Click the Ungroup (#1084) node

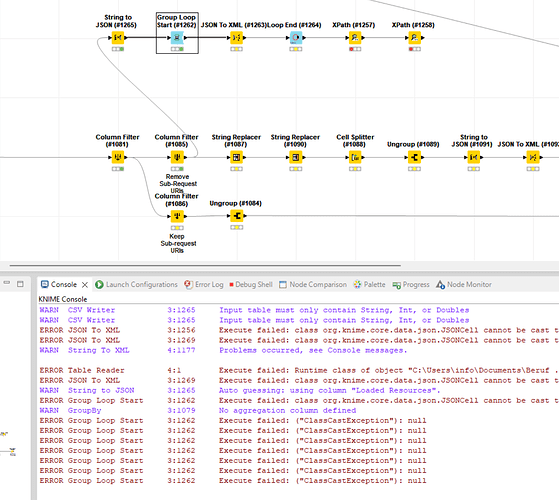pyautogui.click(x=237, y=216)
